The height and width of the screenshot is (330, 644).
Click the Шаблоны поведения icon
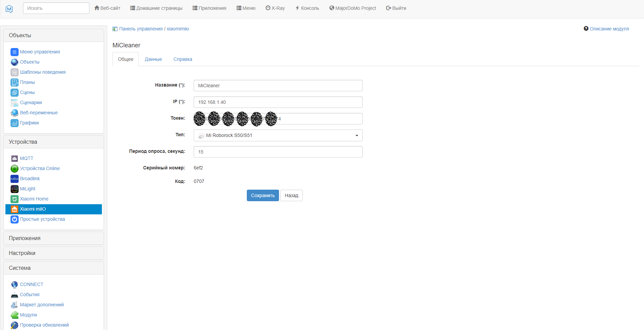click(x=14, y=72)
